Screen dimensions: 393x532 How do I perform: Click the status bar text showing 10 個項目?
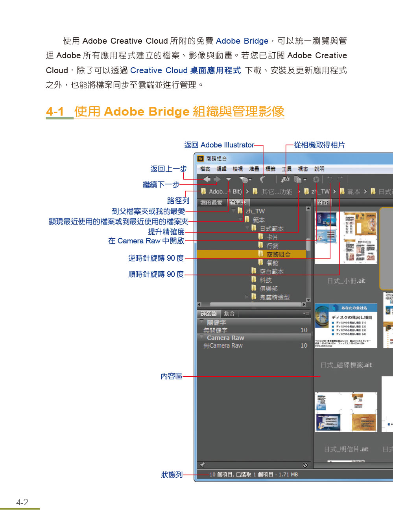click(x=254, y=475)
